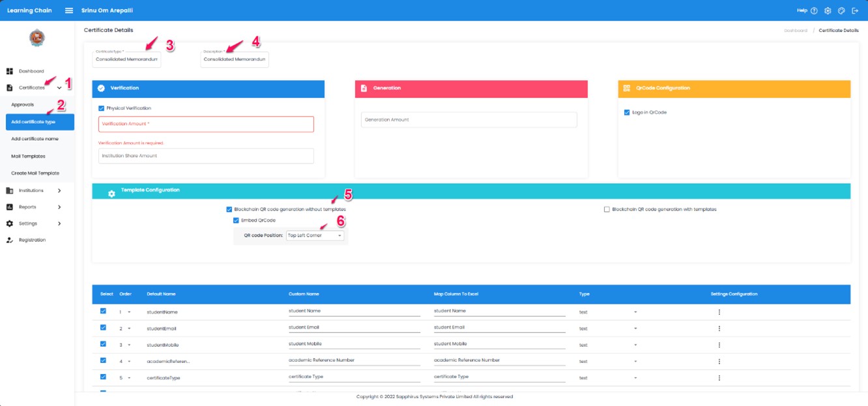Viewport: 868px width, 406px height.
Task: Toggle Logo in QrCode checkbox
Action: (627, 112)
